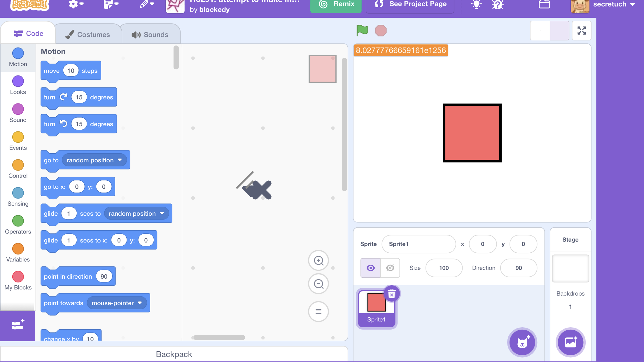This screenshot has width=644, height=362.
Task: Click the Direction value field
Action: click(518, 268)
